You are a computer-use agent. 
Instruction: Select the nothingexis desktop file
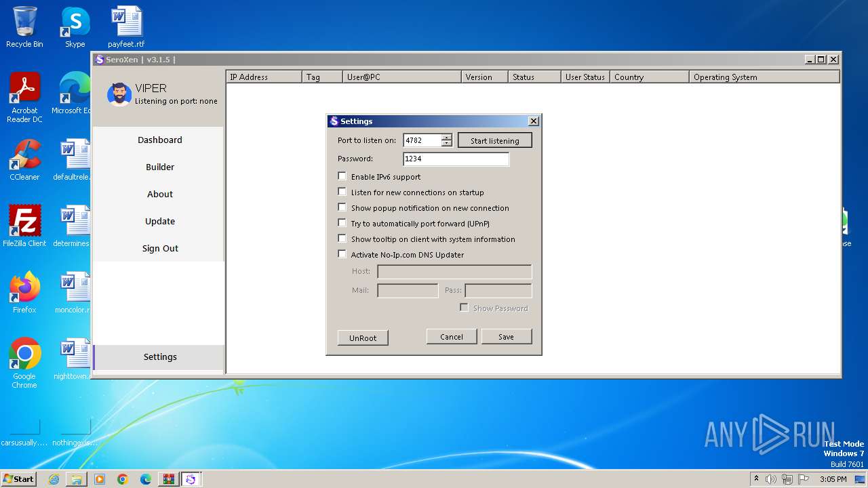pos(75,432)
